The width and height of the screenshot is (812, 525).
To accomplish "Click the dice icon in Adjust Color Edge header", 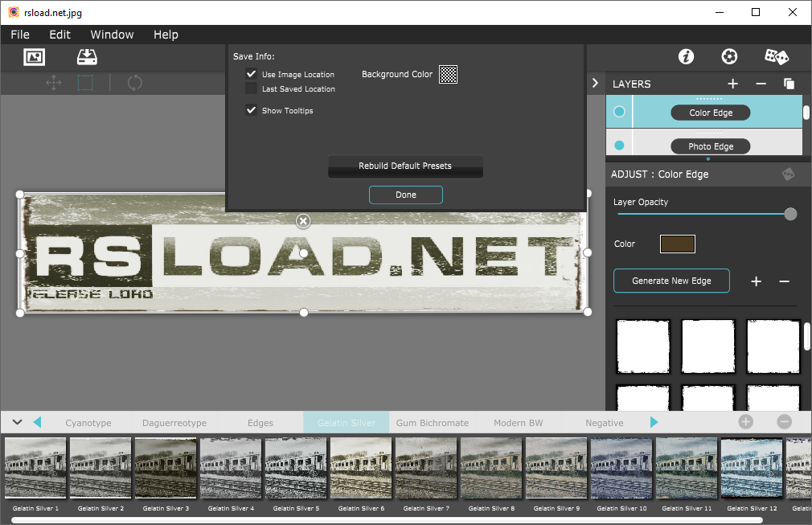I will point(788,174).
